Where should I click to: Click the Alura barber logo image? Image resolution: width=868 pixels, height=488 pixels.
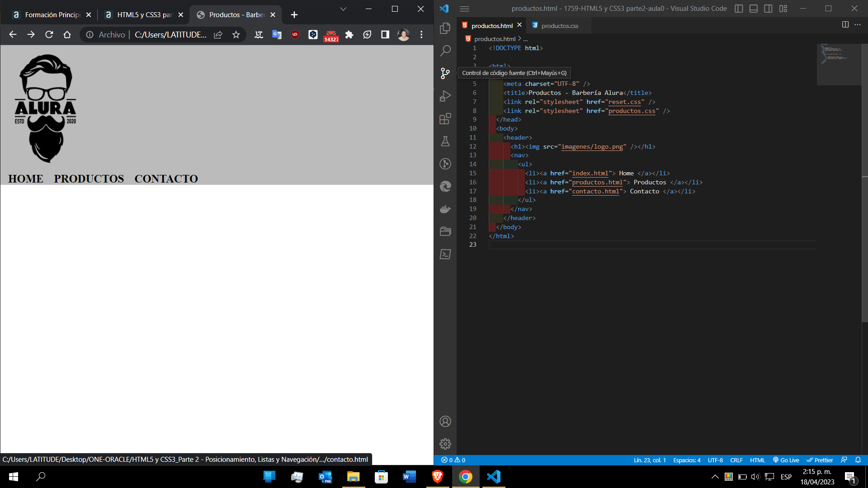(x=46, y=108)
